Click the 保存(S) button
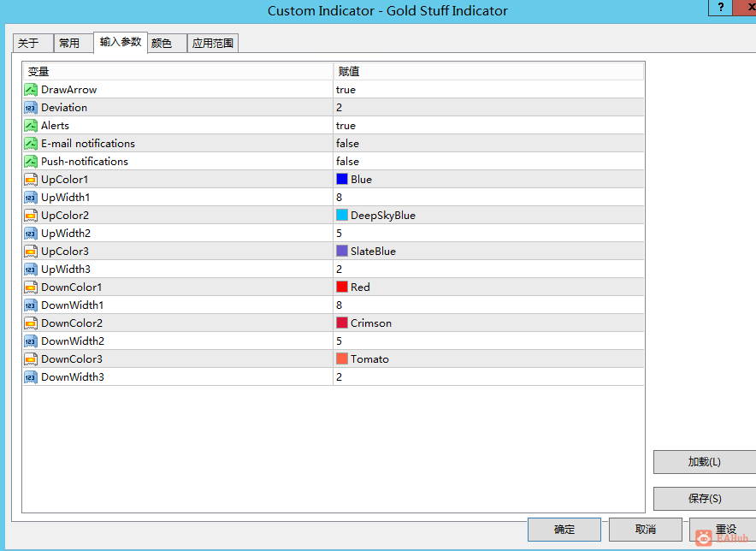This screenshot has height=551, width=756. (x=705, y=499)
